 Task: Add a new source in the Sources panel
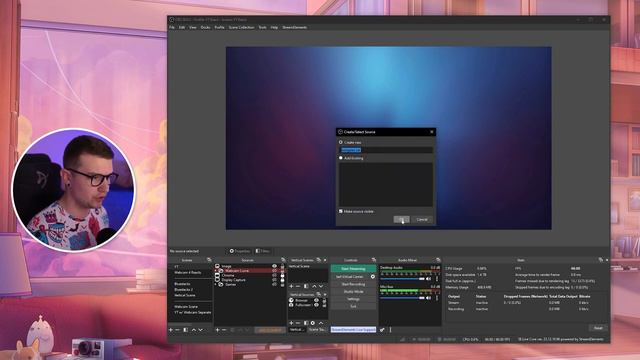click(218, 330)
